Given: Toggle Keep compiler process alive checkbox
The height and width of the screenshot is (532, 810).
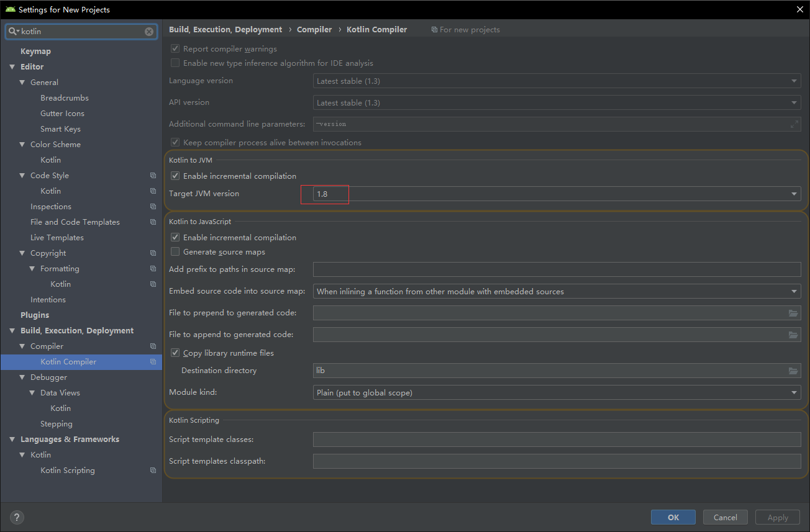Looking at the screenshot, I should (x=175, y=142).
